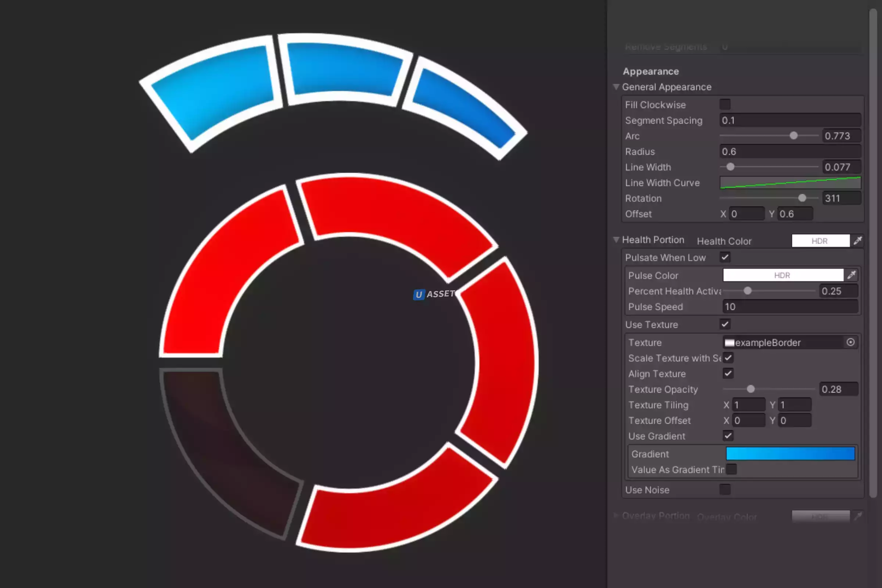The image size is (882, 588).
Task: Click the Rotation slider knob
Action: pos(802,198)
